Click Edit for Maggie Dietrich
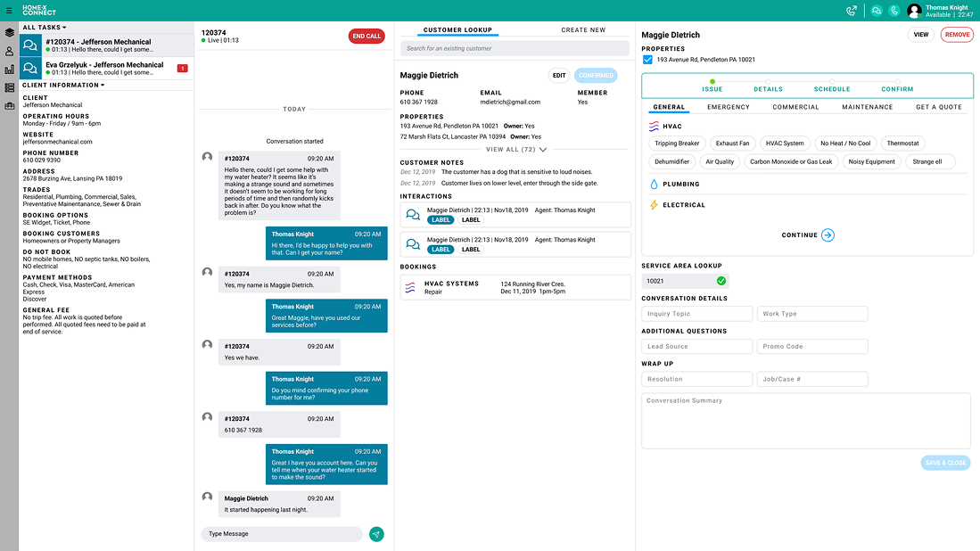 [x=559, y=76]
